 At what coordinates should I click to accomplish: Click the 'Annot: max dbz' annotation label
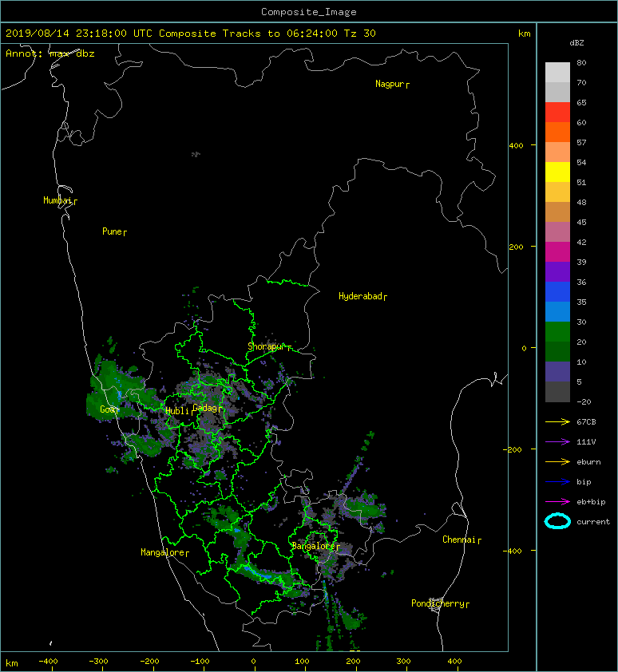[50, 53]
